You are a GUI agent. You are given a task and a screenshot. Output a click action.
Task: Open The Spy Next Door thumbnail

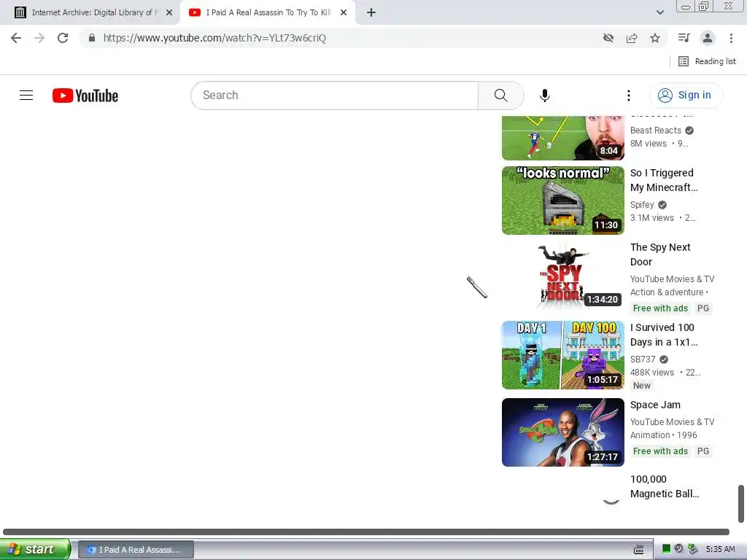(x=563, y=275)
